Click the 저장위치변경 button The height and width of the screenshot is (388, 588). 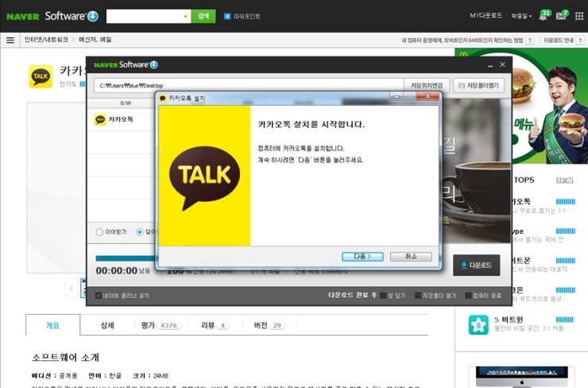click(427, 85)
